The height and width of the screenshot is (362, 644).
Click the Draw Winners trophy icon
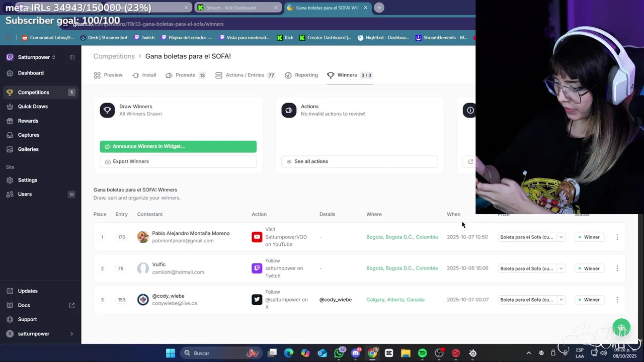click(107, 110)
